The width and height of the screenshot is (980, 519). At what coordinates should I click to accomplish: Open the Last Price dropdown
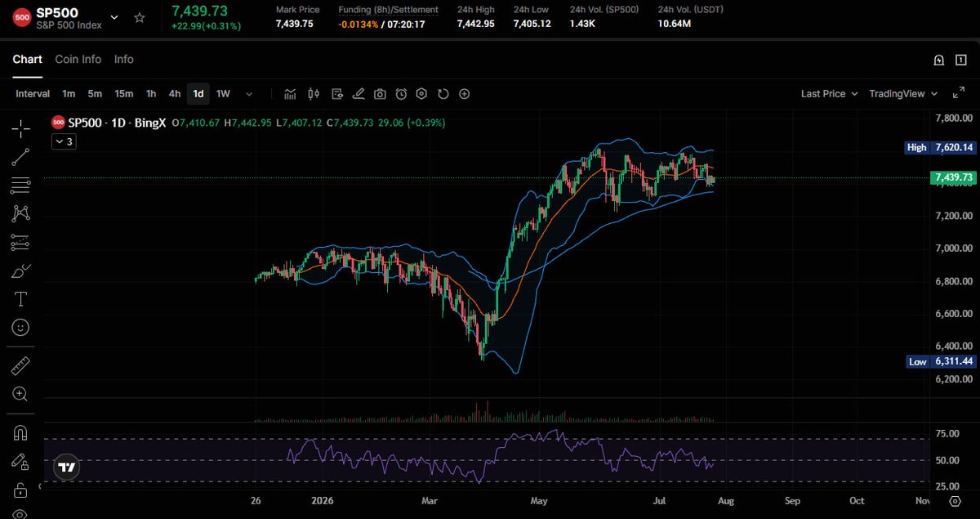pos(829,94)
